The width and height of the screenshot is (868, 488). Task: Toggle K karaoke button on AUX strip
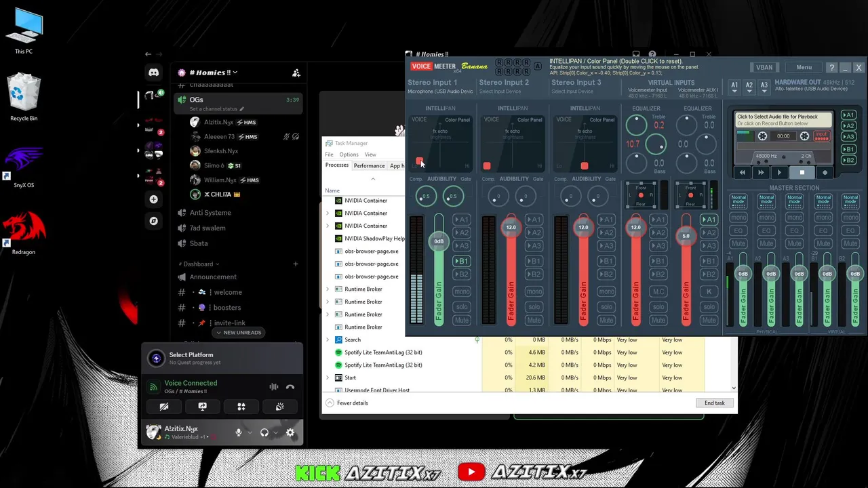pyautogui.click(x=709, y=291)
